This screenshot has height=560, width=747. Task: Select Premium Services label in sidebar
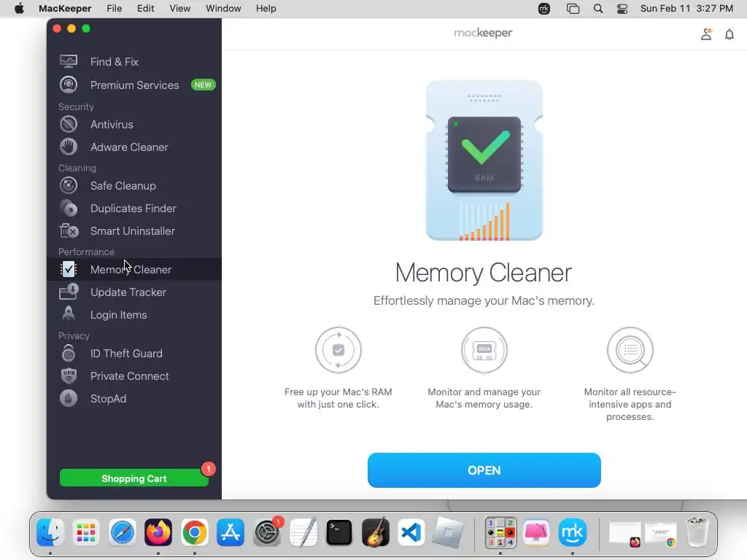(x=135, y=85)
